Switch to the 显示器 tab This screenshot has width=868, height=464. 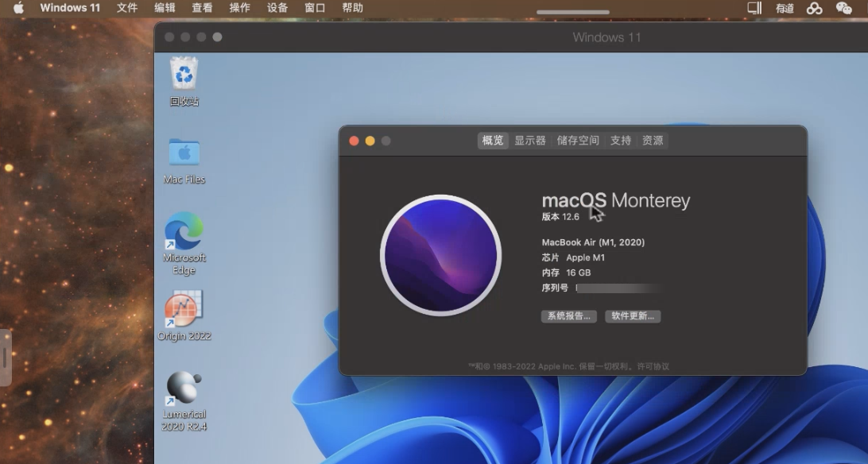tap(530, 141)
